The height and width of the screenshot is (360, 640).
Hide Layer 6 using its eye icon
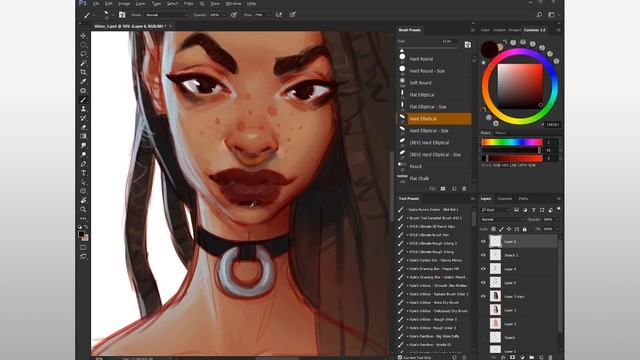click(483, 242)
